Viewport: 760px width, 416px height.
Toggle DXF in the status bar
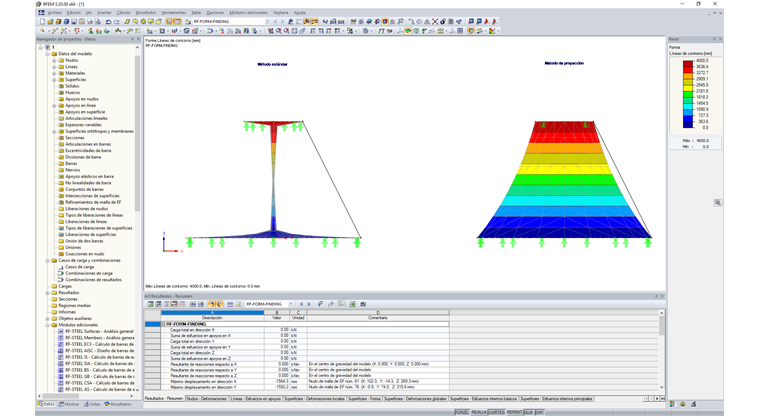[x=539, y=412]
